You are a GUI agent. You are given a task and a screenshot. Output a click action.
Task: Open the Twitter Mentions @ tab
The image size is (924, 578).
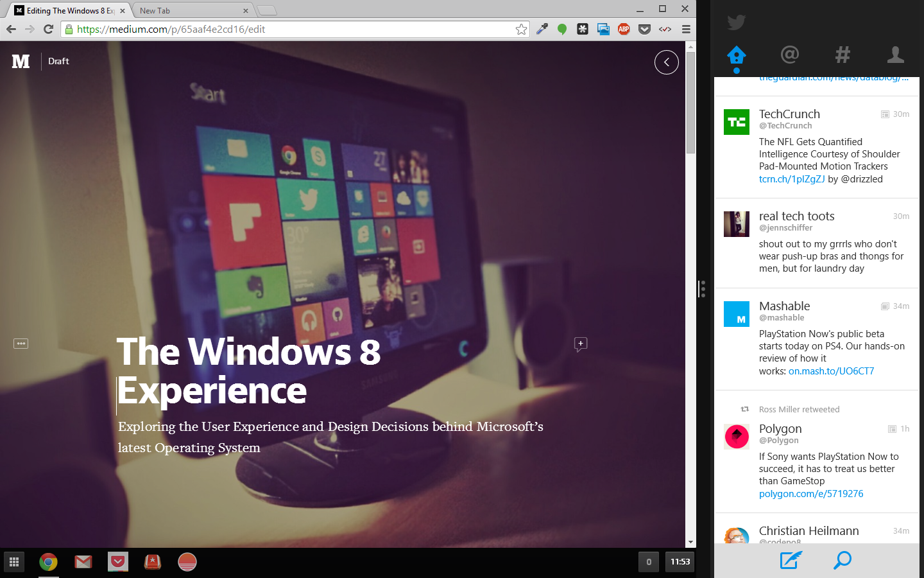click(x=790, y=55)
